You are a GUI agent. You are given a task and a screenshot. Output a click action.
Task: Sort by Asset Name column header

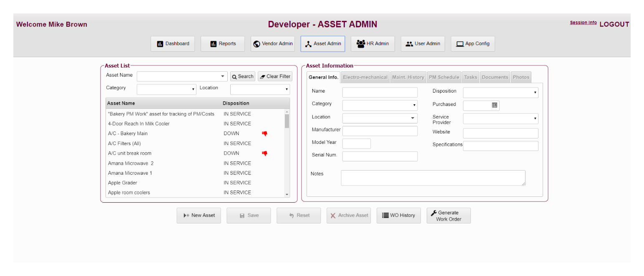121,103
